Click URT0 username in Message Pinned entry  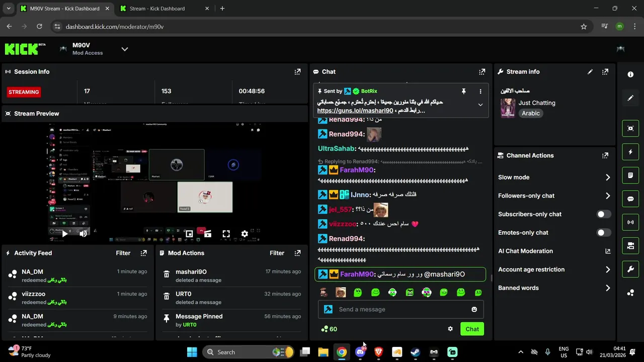click(x=190, y=325)
